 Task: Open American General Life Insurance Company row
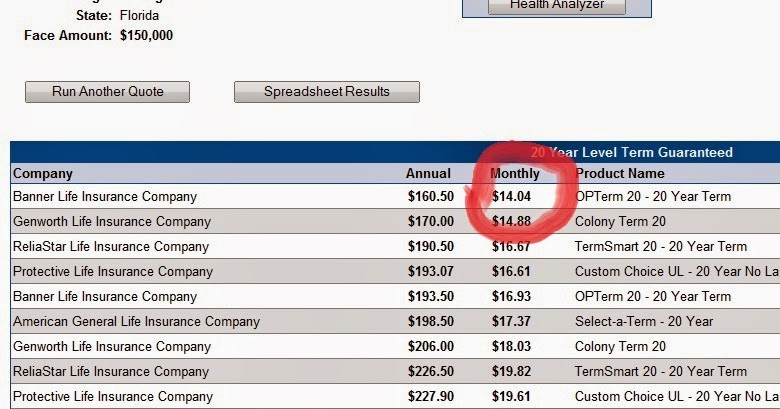coord(395,321)
